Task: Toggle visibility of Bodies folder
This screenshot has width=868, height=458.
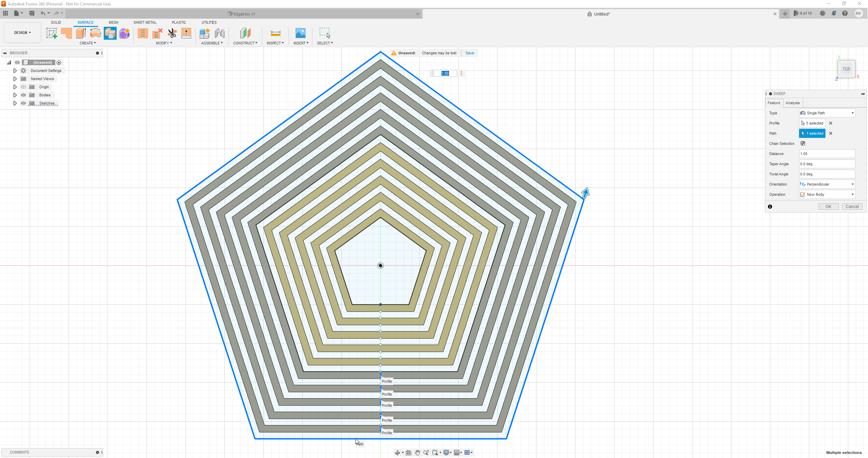Action: coord(23,95)
